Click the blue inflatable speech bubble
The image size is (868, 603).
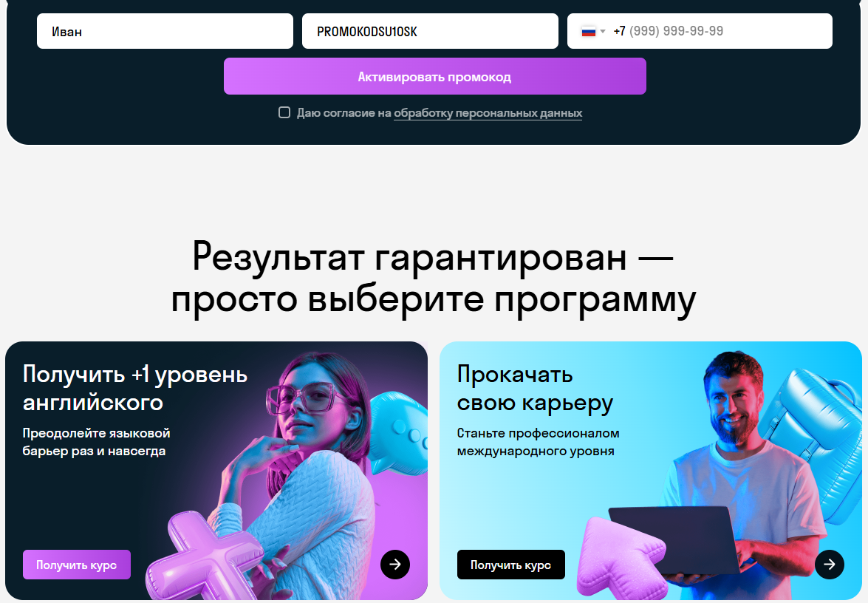pos(400,429)
